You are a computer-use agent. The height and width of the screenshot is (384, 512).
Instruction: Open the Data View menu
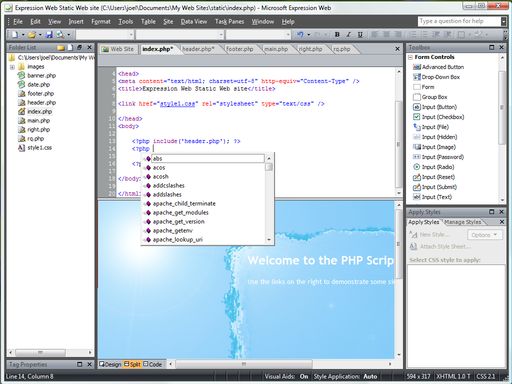[194, 22]
